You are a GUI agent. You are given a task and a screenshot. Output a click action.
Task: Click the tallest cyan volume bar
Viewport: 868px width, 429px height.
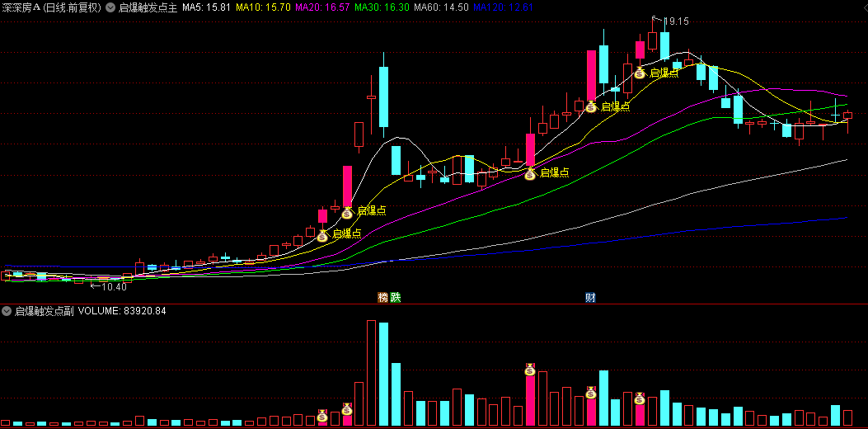pos(383,374)
